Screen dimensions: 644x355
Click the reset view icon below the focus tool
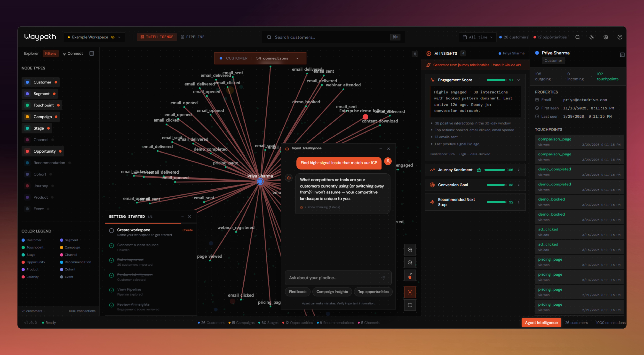410,305
